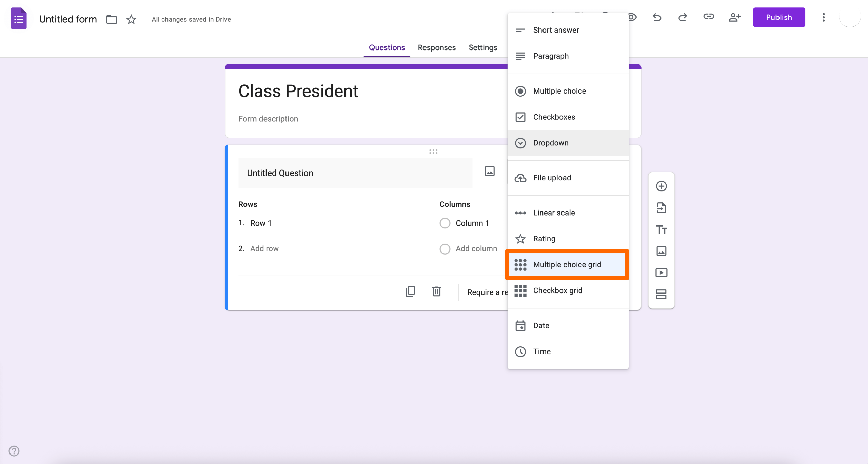This screenshot has height=464, width=868.
Task: Click the redo arrow icon
Action: pos(683,17)
